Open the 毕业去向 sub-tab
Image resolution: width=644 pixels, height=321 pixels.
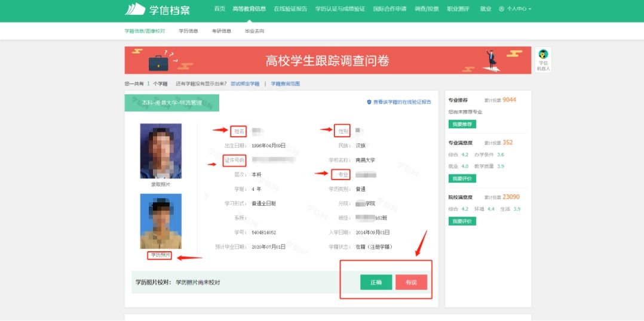click(x=254, y=30)
